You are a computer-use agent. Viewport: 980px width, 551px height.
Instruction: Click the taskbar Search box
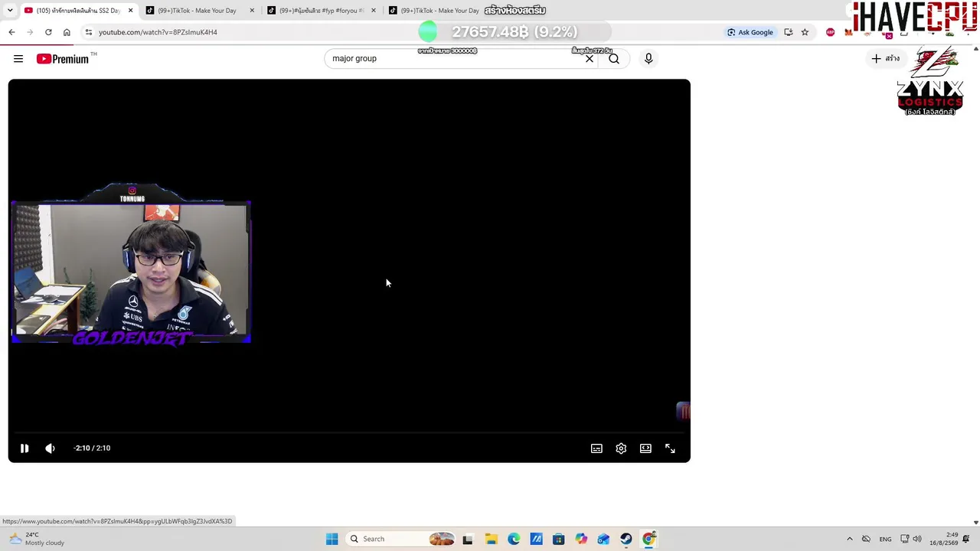401,539
